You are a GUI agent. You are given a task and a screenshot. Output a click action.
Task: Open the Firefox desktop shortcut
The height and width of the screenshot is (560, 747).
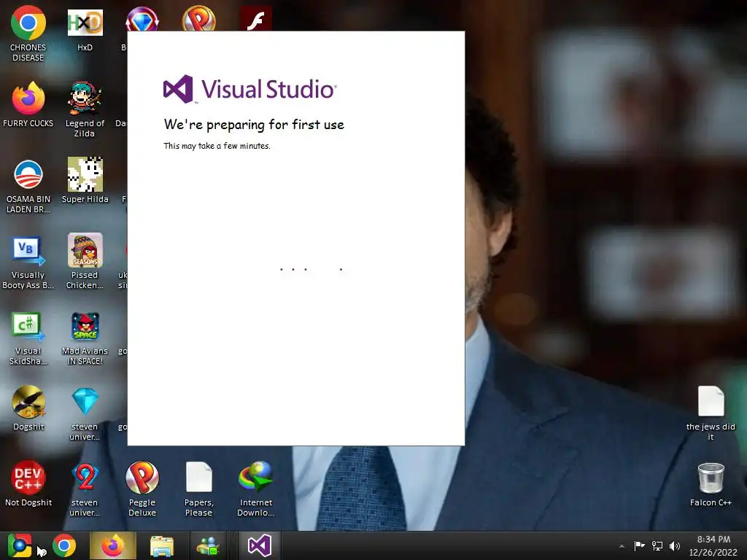coord(28,105)
